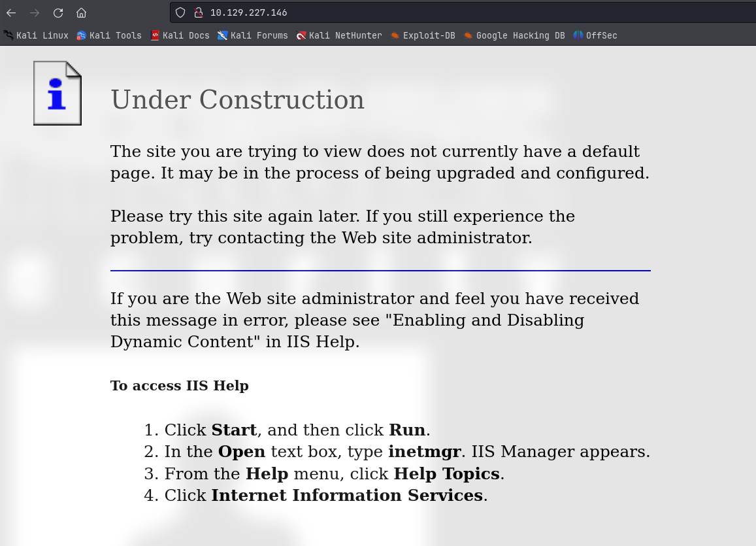Open the OffSec bookmark
This screenshot has height=546, width=756.
coord(595,35)
